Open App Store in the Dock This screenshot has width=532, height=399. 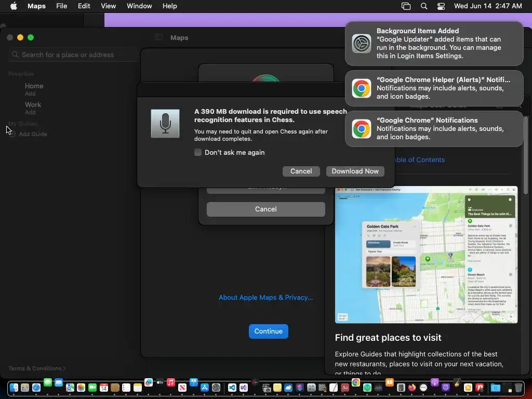coord(205,388)
